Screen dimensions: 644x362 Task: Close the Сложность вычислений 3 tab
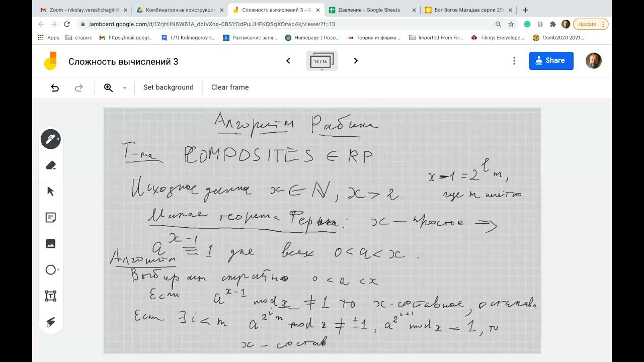[x=317, y=10]
